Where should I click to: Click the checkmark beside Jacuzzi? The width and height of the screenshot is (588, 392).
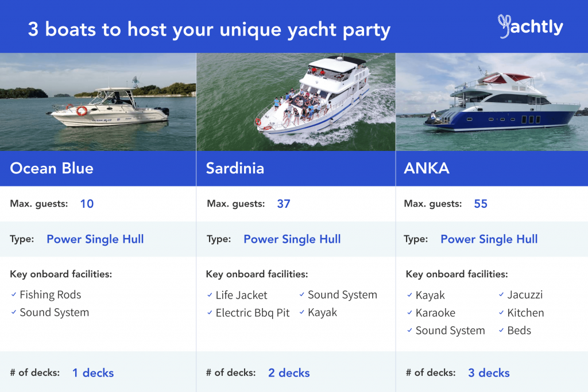coord(501,294)
